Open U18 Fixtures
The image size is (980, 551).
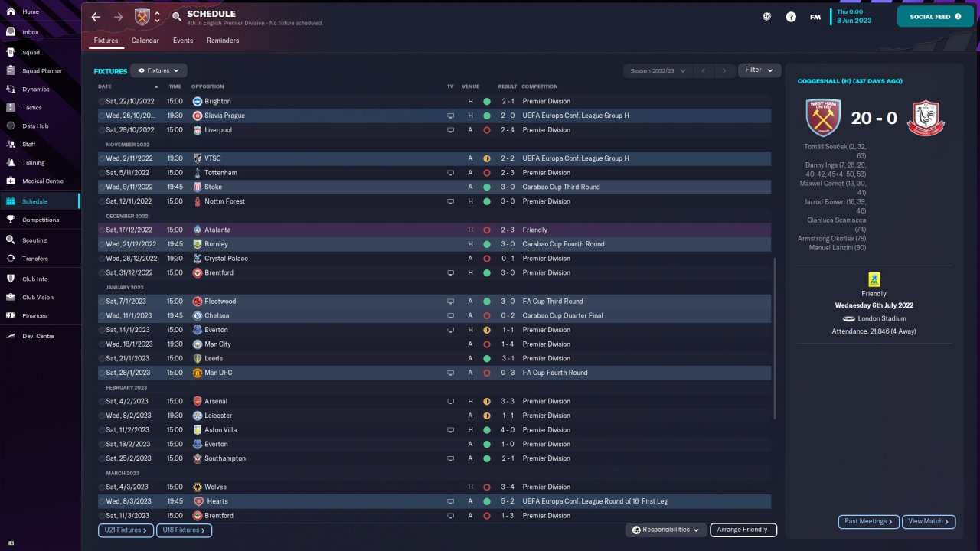pos(184,530)
